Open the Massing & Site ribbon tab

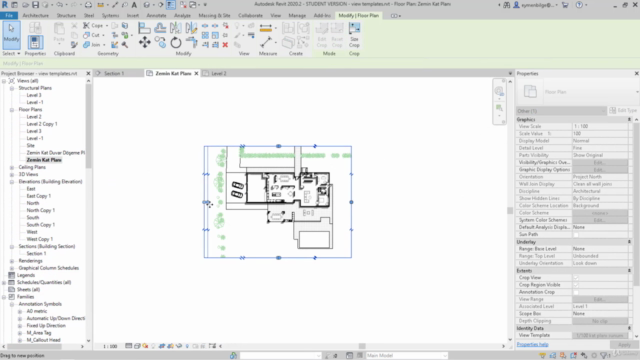pos(214,16)
